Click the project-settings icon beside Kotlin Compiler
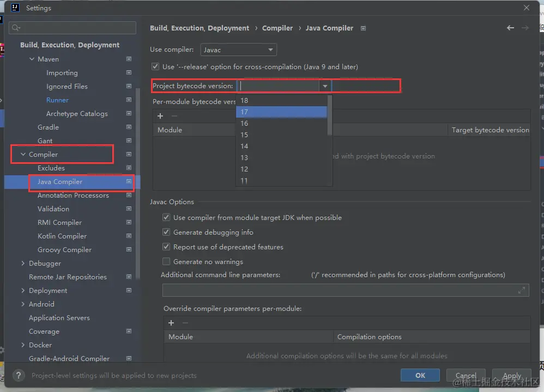 [129, 236]
